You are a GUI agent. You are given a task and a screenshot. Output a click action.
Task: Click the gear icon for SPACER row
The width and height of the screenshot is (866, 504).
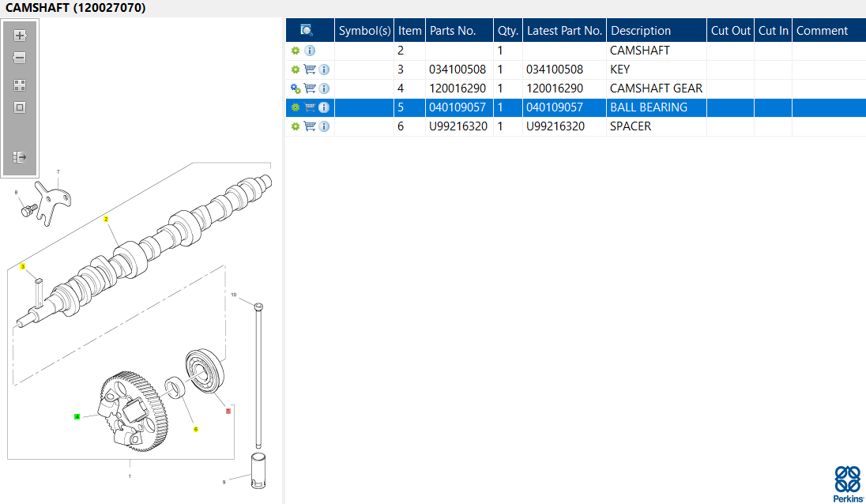(x=296, y=126)
